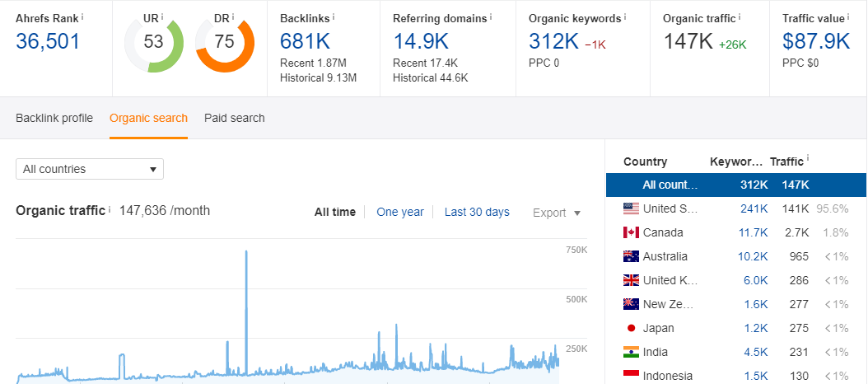Open the 1.2K Japan keywords link
Image resolution: width=868 pixels, height=384 pixels.
tap(756, 328)
